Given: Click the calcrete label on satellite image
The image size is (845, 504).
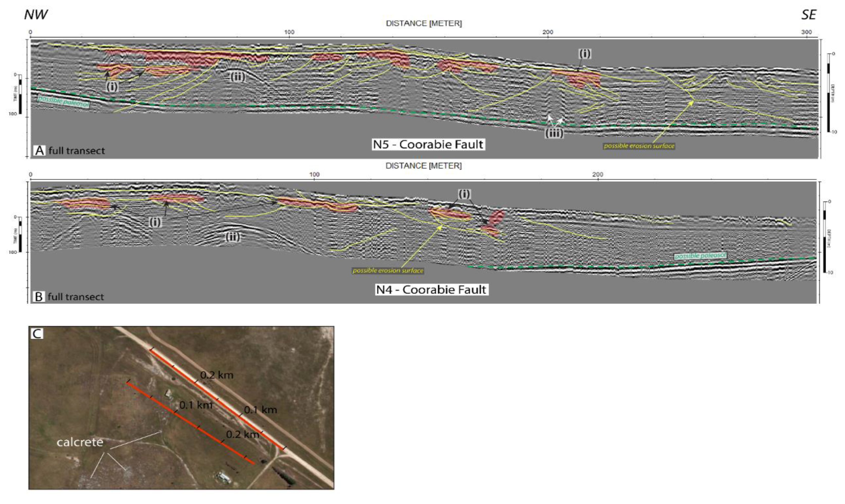Looking at the screenshot, I should click(x=80, y=442).
